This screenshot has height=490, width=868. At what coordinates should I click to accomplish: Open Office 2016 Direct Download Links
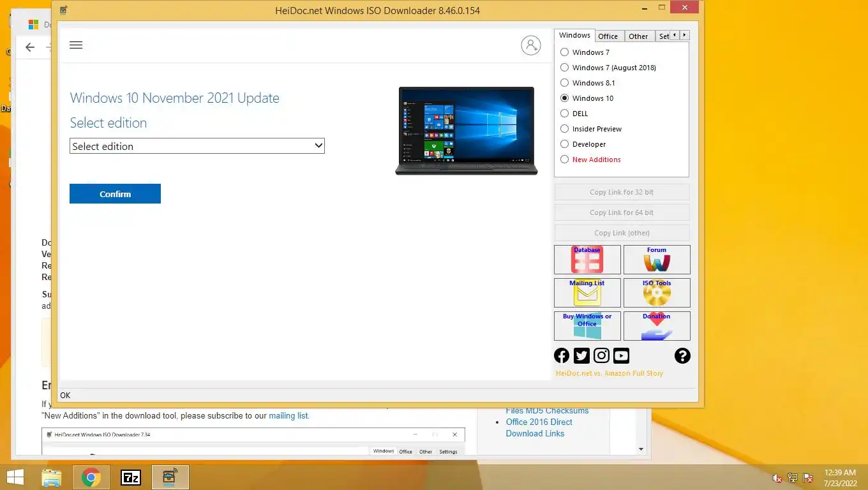click(539, 427)
